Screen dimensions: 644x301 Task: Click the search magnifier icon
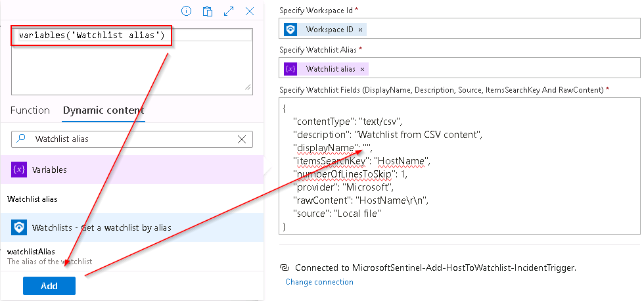[x=20, y=139]
